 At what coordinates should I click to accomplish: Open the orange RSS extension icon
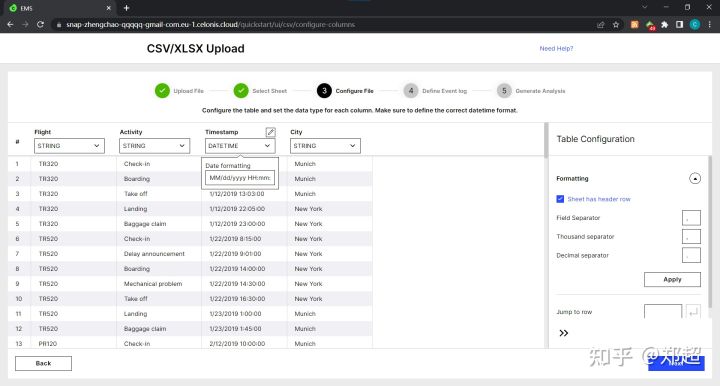(635, 25)
